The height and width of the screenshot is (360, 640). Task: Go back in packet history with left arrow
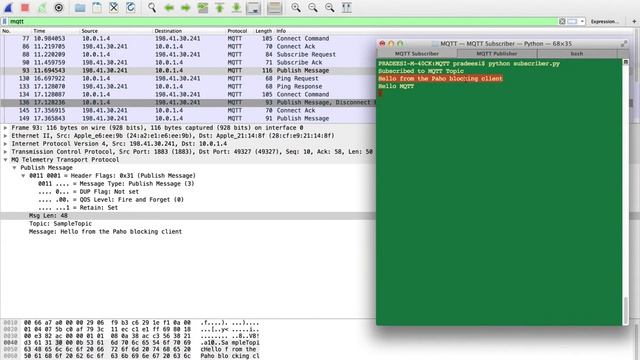tap(169, 7)
